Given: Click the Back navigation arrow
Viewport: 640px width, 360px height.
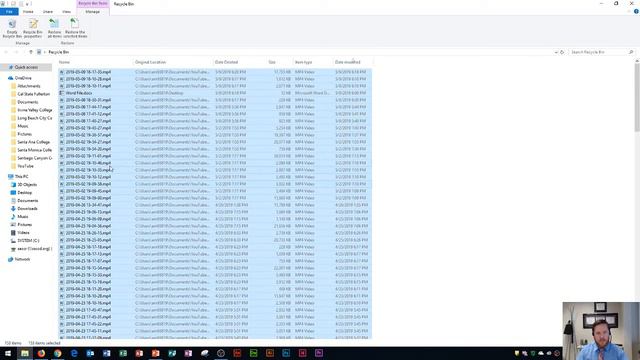Looking at the screenshot, I should [x=6, y=52].
